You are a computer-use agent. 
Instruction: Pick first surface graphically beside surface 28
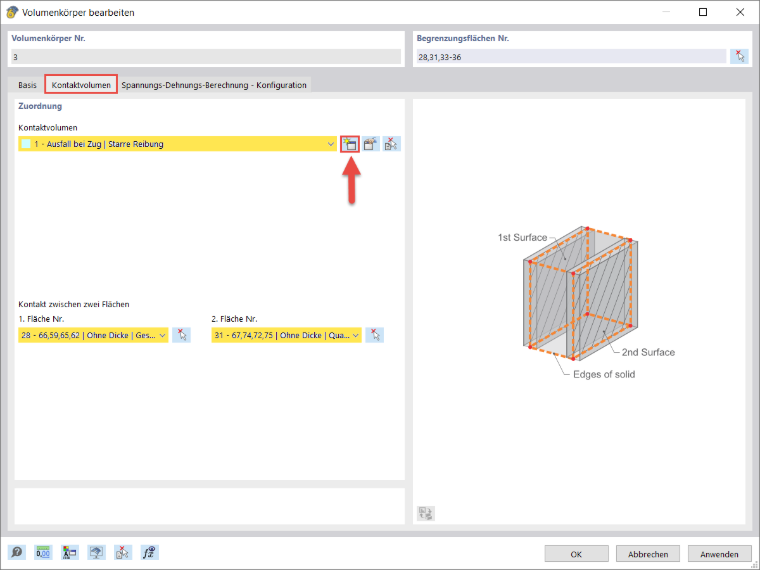[x=181, y=335]
